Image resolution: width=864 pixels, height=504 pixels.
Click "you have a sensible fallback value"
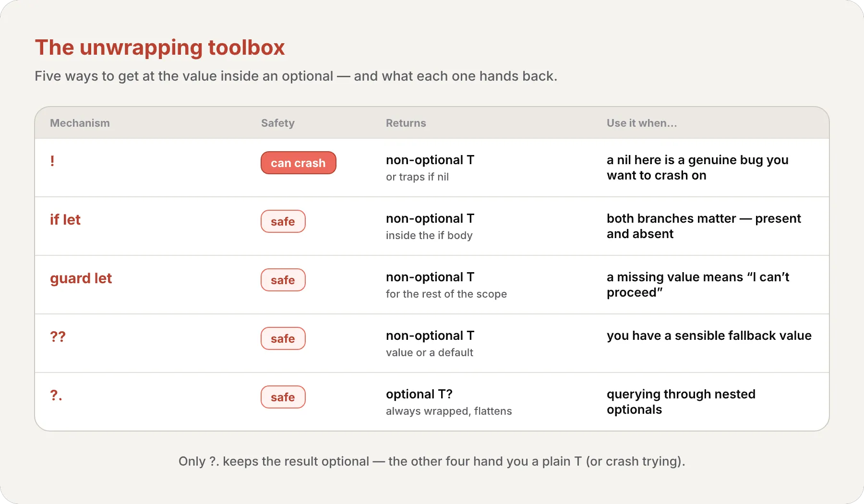coord(709,336)
